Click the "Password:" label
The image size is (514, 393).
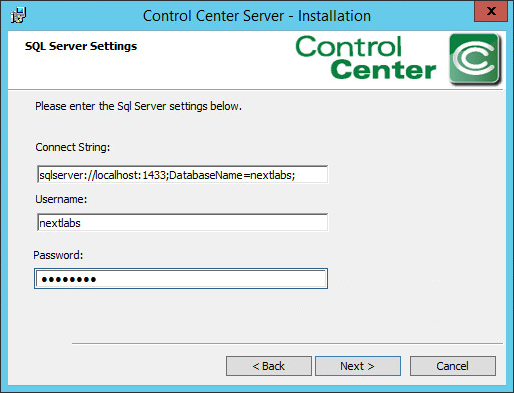tap(58, 255)
